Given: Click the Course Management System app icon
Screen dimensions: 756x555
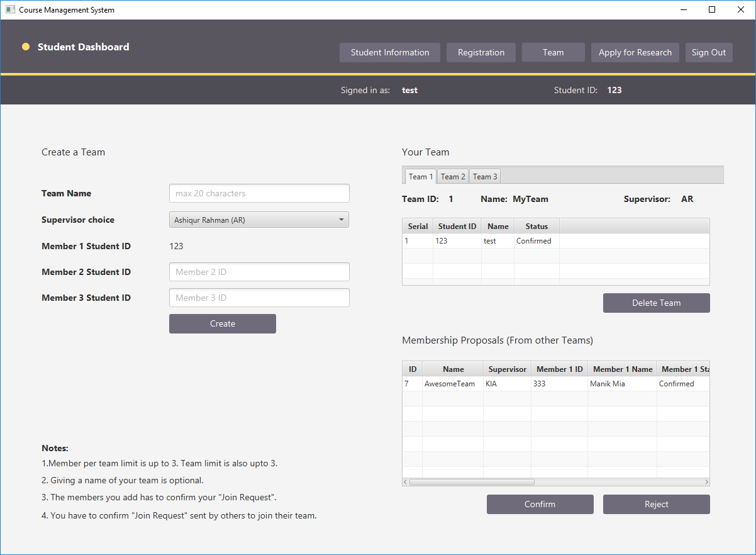Looking at the screenshot, I should (10, 10).
